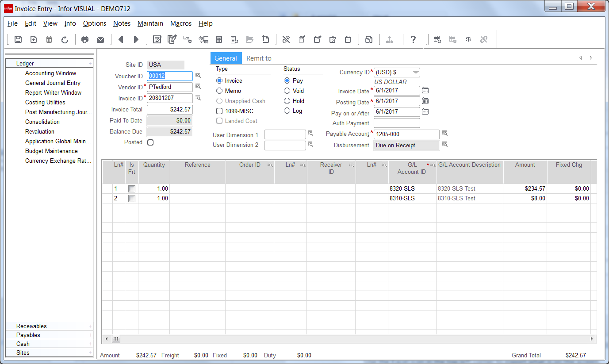Open Revaluation in sidebar
The height and width of the screenshot is (364, 609).
[40, 132]
